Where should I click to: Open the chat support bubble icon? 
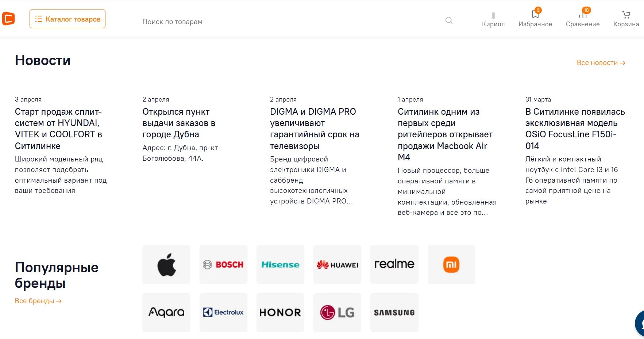(x=640, y=323)
